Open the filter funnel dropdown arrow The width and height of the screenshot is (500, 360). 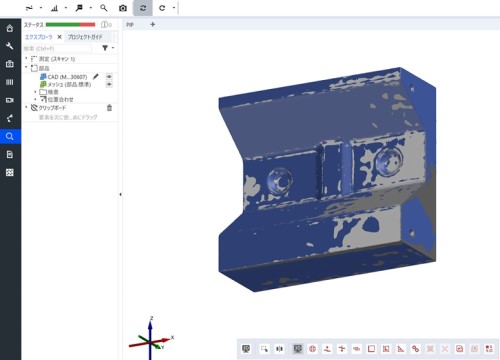coord(113,48)
